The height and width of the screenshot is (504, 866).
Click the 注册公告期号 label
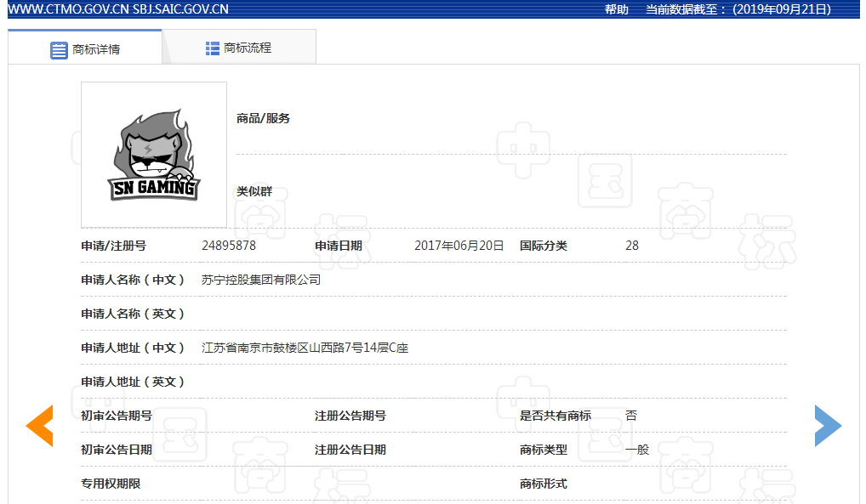coord(350,416)
